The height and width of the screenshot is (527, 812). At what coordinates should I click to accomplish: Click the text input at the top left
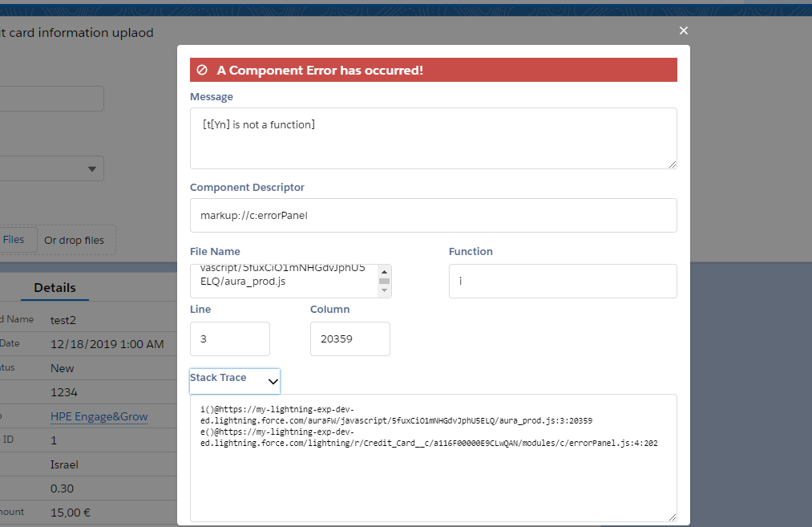pos(48,99)
